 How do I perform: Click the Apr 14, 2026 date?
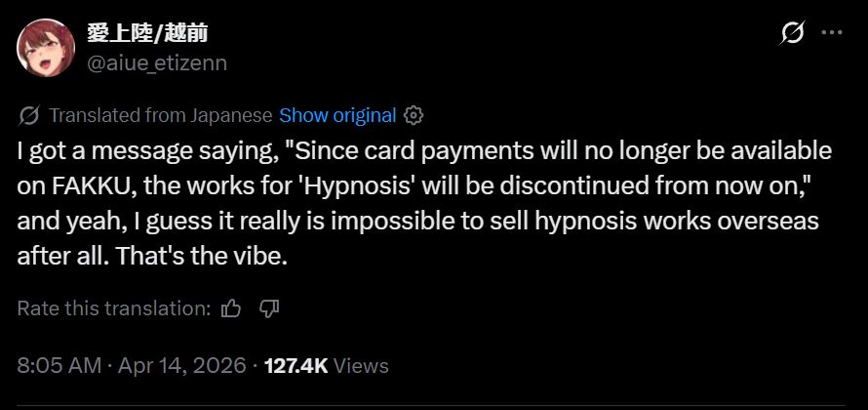182,366
